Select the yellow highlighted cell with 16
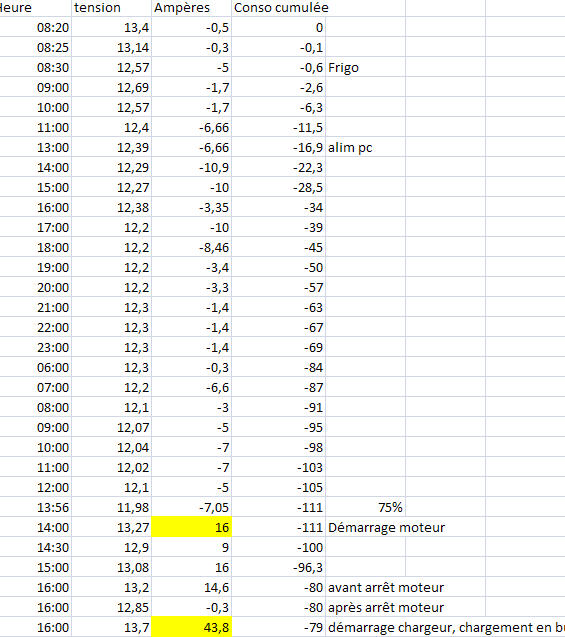Viewport: 565px width, 637px height. 192,527
